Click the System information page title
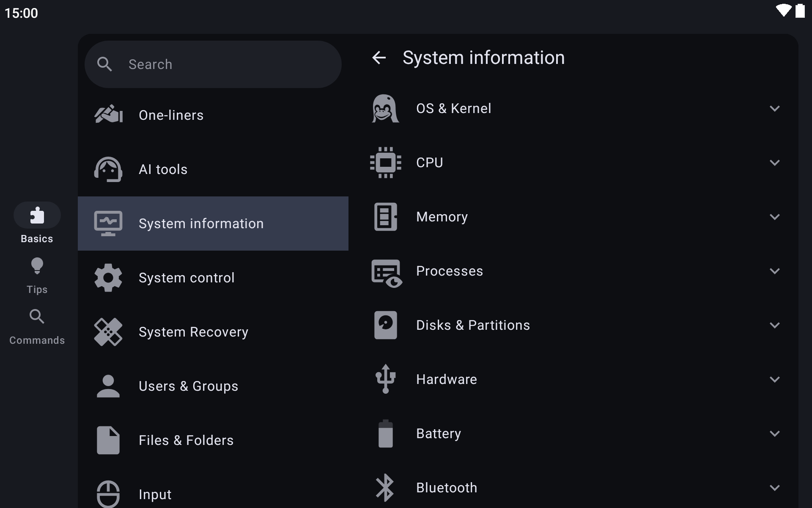Viewport: 812px width, 508px height. coord(483,58)
